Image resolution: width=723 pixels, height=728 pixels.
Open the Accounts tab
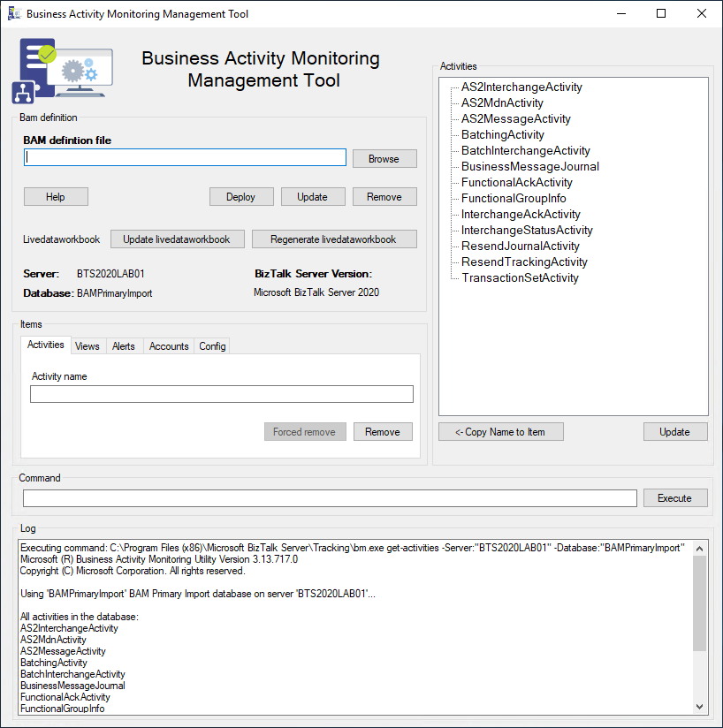coord(168,345)
